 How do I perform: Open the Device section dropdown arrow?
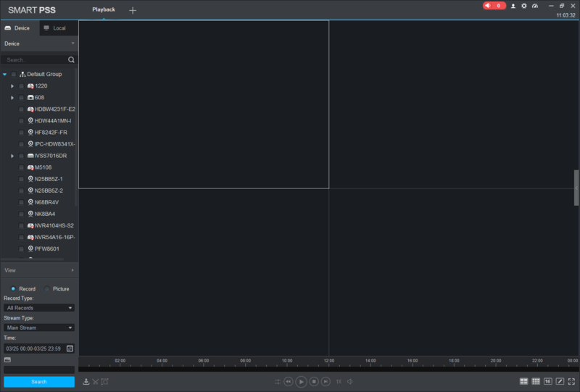pos(72,43)
